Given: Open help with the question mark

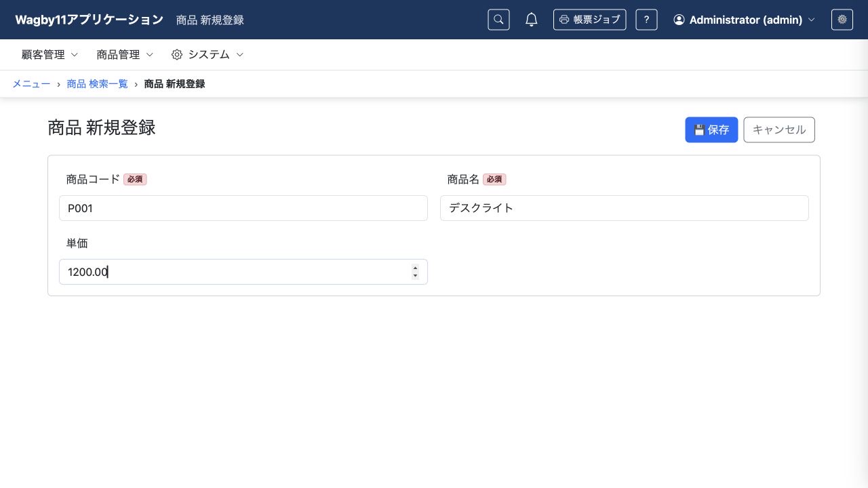Looking at the screenshot, I should point(646,20).
